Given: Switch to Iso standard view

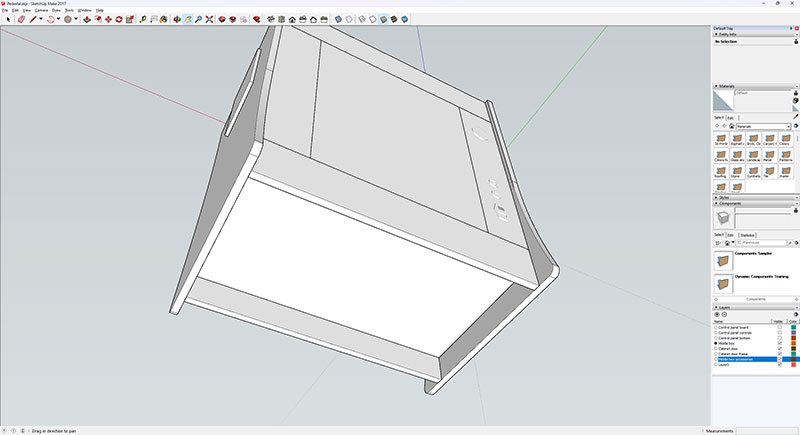Looking at the screenshot, I should [x=270, y=19].
